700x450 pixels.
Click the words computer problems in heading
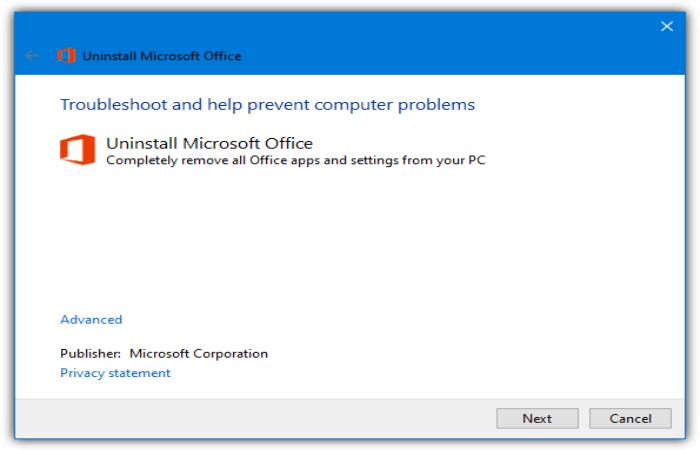point(394,105)
